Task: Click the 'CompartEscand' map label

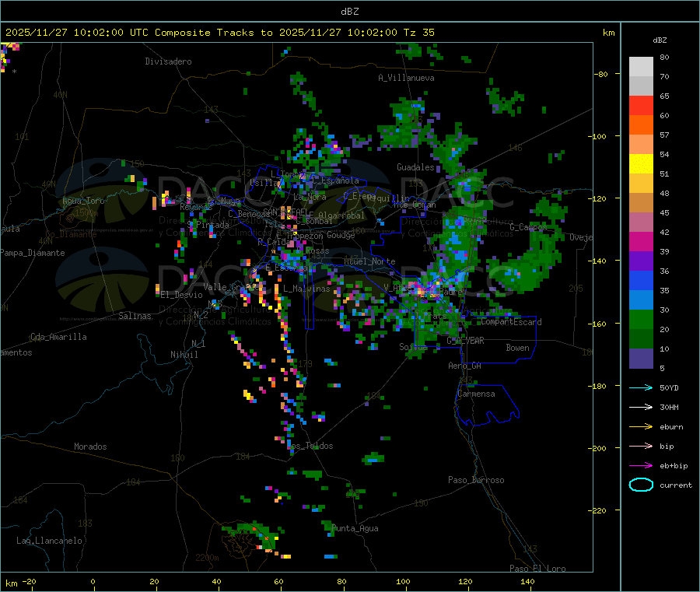Action: tap(511, 322)
